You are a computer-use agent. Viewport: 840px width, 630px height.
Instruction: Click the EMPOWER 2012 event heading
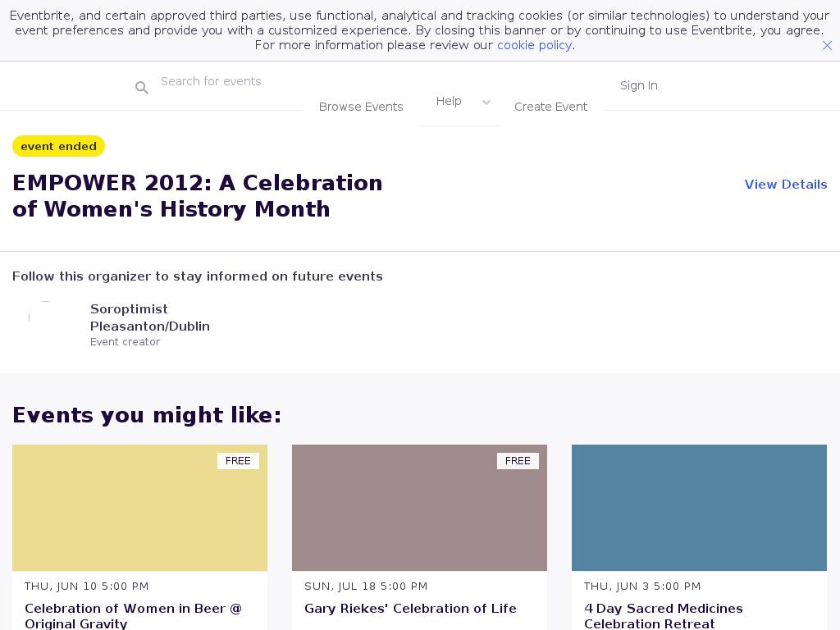(197, 196)
